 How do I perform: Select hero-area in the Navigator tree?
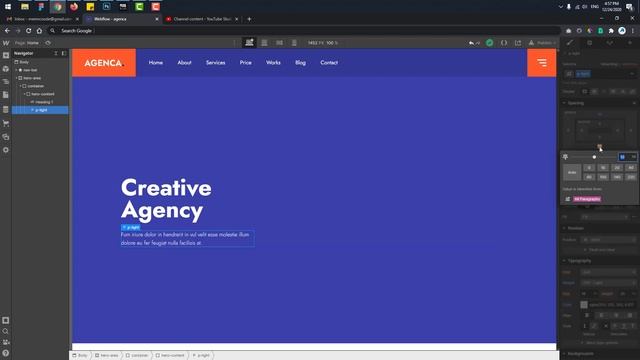point(32,78)
